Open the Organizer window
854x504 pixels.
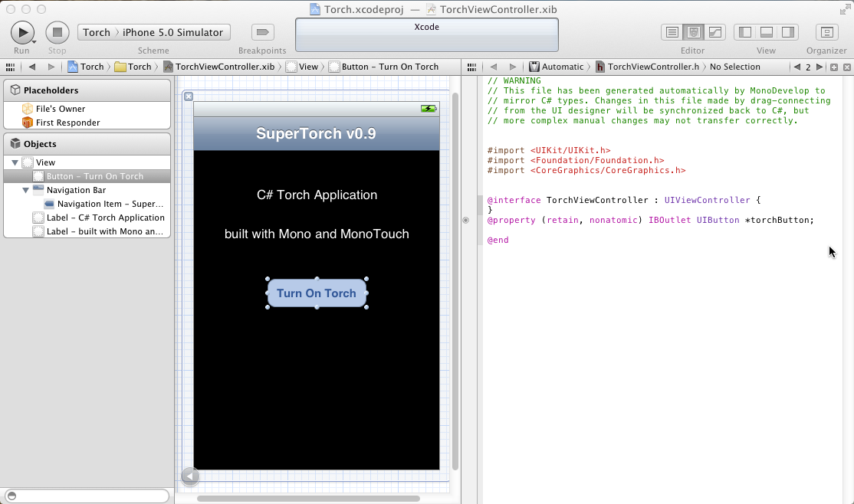(x=826, y=32)
